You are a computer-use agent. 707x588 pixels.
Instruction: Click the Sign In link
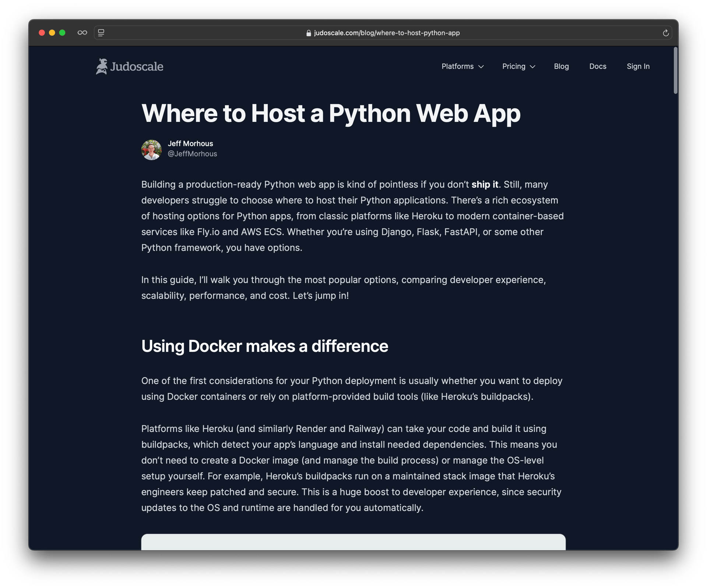pyautogui.click(x=638, y=66)
